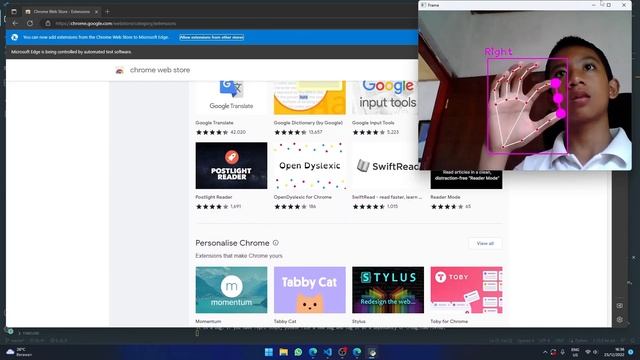Click Allow extensions from other stores
Image resolution: width=640 pixels, height=360 pixels.
click(x=211, y=37)
